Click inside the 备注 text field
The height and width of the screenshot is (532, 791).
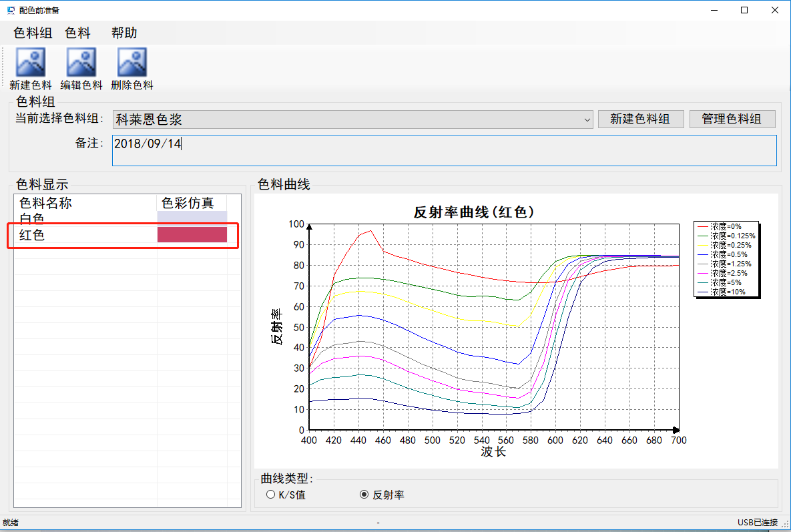click(x=444, y=150)
